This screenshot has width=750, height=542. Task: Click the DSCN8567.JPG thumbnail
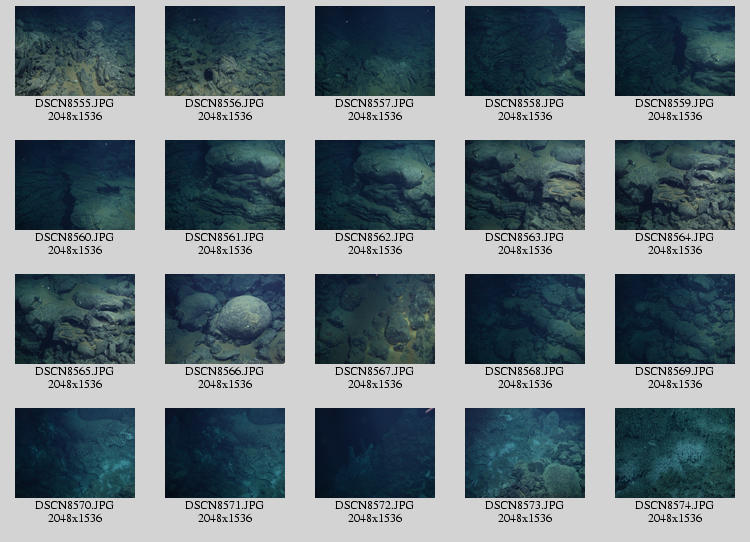[375, 319]
